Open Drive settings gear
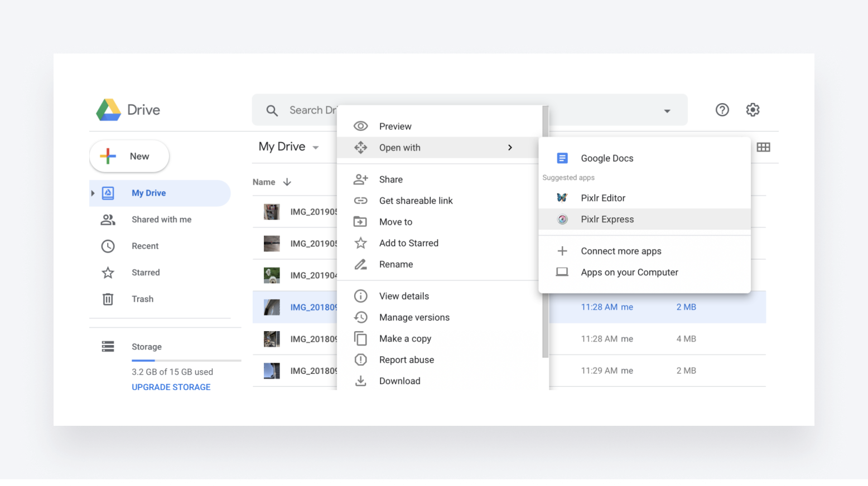The height and width of the screenshot is (486, 868). [x=753, y=110]
